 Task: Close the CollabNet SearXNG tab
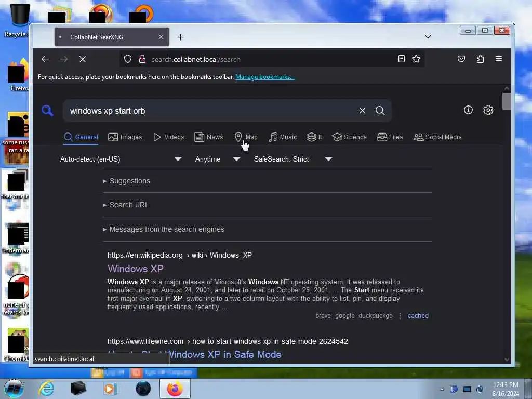[x=161, y=37]
